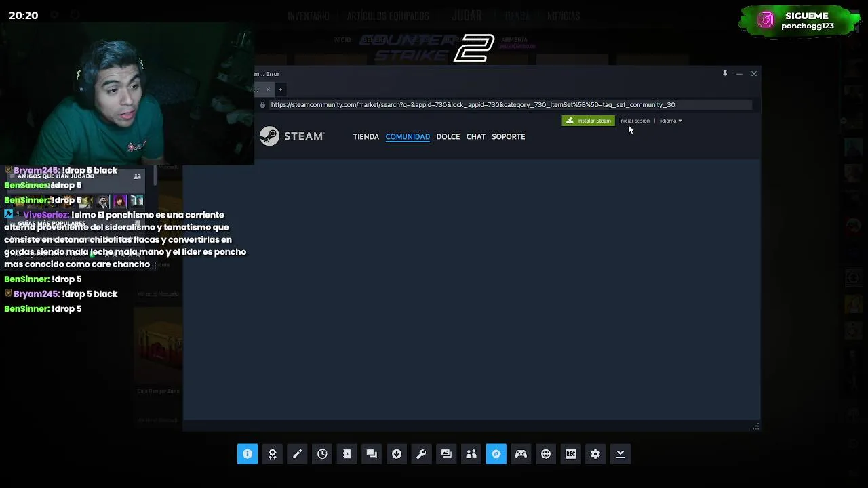Image resolution: width=868 pixels, height=488 pixels.
Task: Open the discussions speech-bubbles icon
Action: point(372,454)
